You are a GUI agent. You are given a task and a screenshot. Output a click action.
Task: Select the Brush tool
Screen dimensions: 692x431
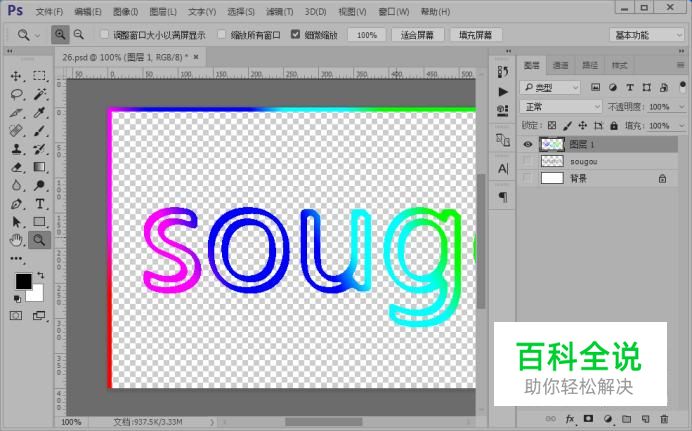coord(40,131)
